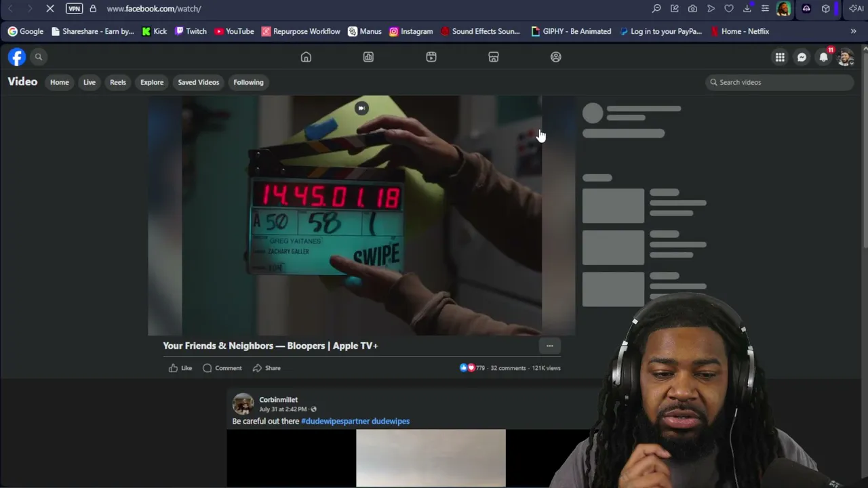The image size is (868, 488).
Task: Select the Live tab in Video
Action: tap(90, 82)
